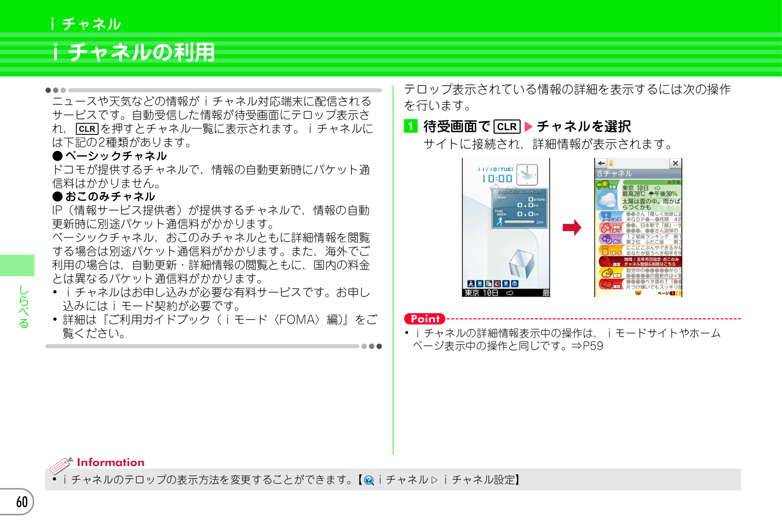Viewport: 782px width, 532px height.
Task: Click the red Point badge
Action: 425,319
